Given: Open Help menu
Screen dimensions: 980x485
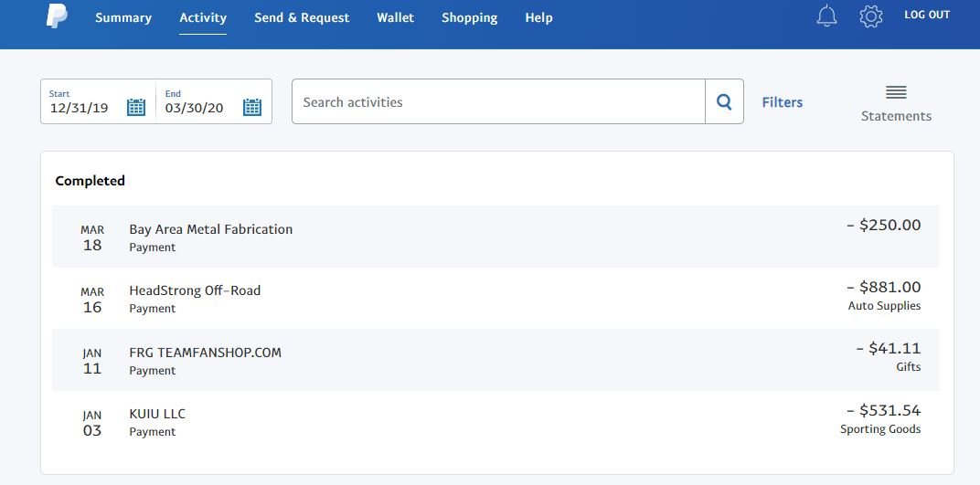Looking at the screenshot, I should point(538,17).
